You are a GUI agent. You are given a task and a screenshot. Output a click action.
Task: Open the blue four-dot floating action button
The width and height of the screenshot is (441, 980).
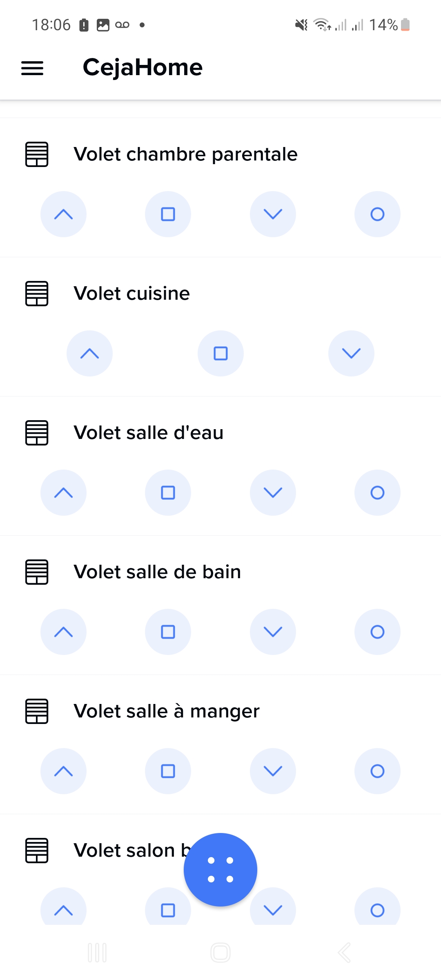(x=220, y=870)
